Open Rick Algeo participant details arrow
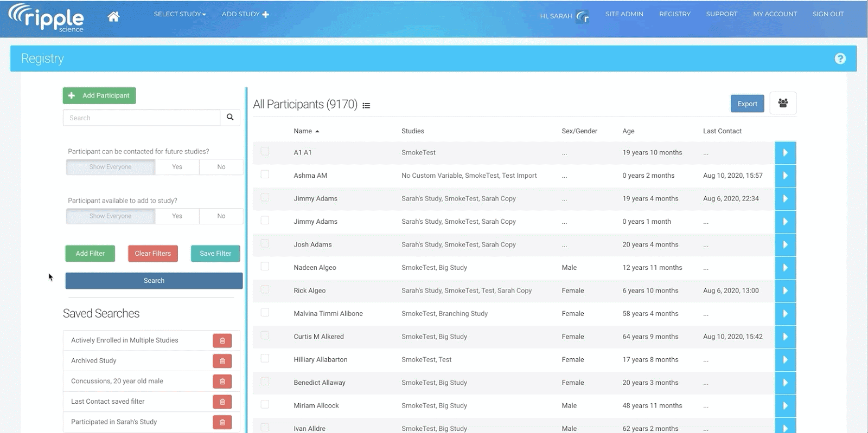Image resolution: width=868 pixels, height=433 pixels. [785, 291]
